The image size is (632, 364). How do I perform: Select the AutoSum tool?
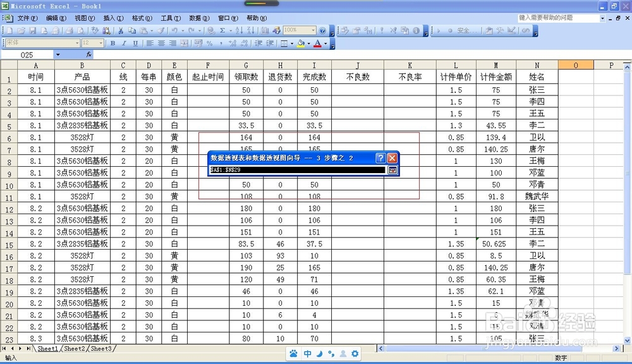tap(222, 29)
